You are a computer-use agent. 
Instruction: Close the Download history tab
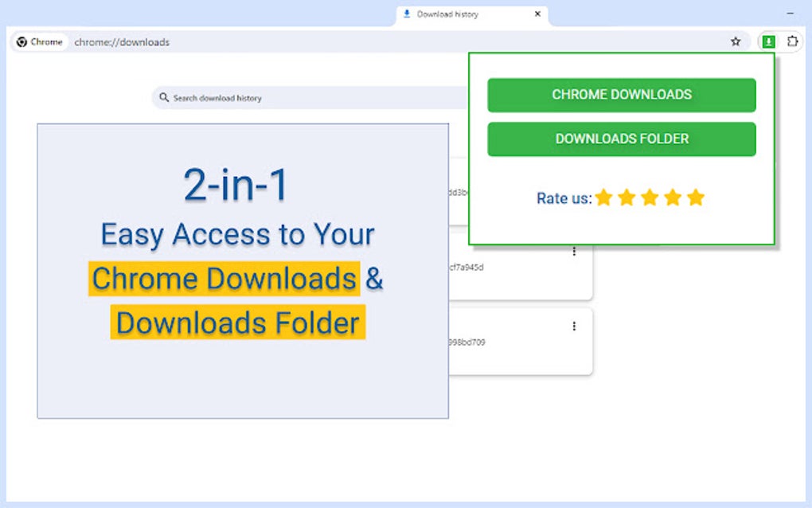point(537,14)
